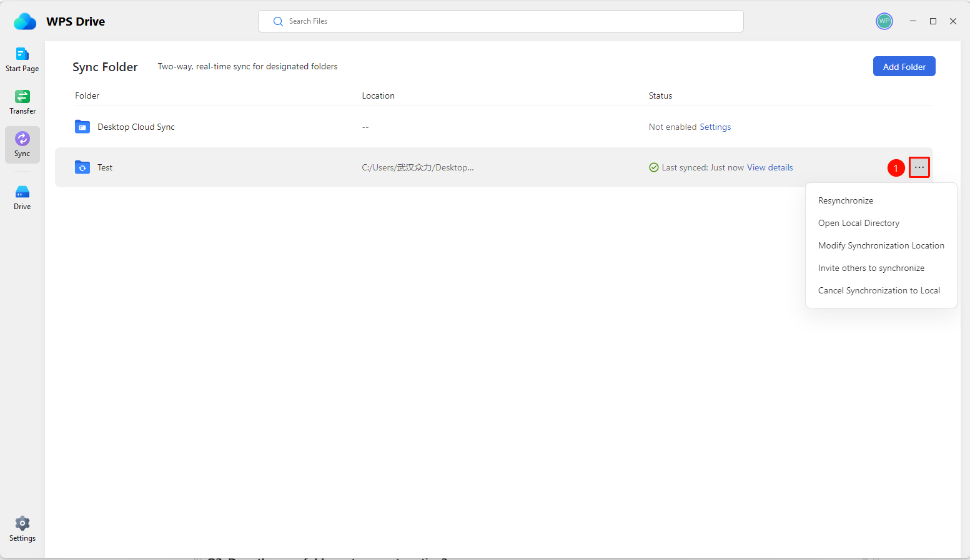The image size is (970, 560).
Task: Click the Location column header
Action: click(379, 96)
